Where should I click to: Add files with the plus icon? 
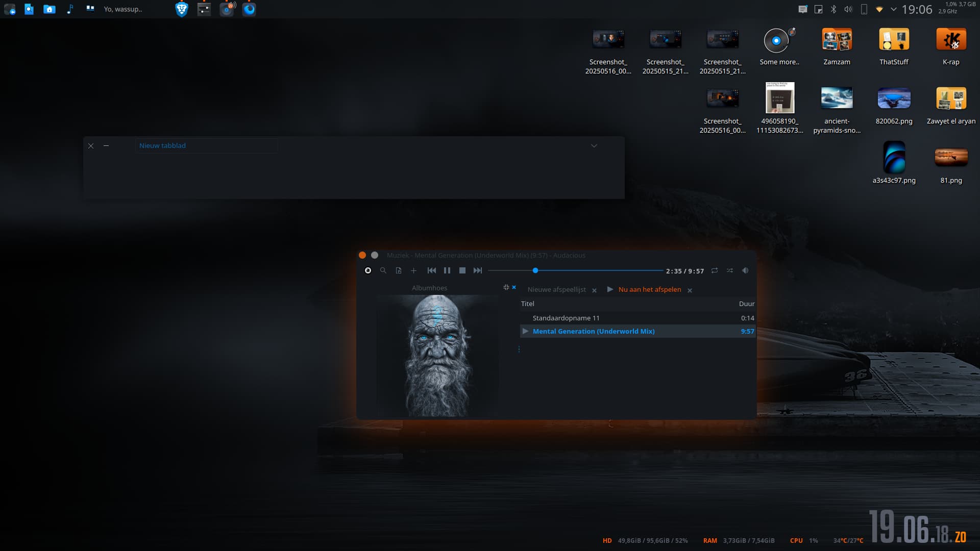point(414,270)
